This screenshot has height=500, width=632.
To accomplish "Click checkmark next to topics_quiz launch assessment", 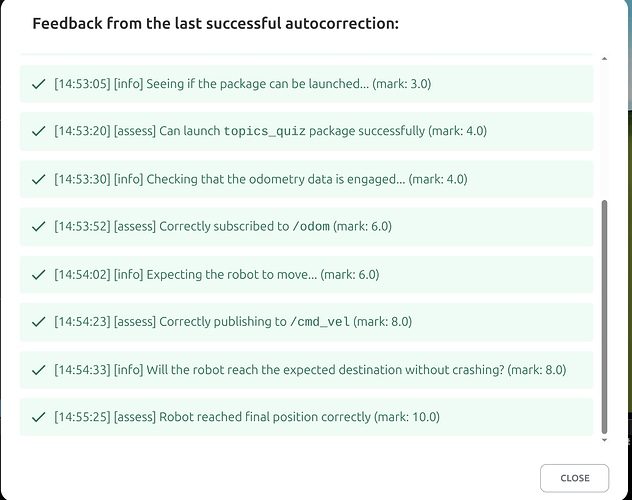I will [x=38, y=131].
